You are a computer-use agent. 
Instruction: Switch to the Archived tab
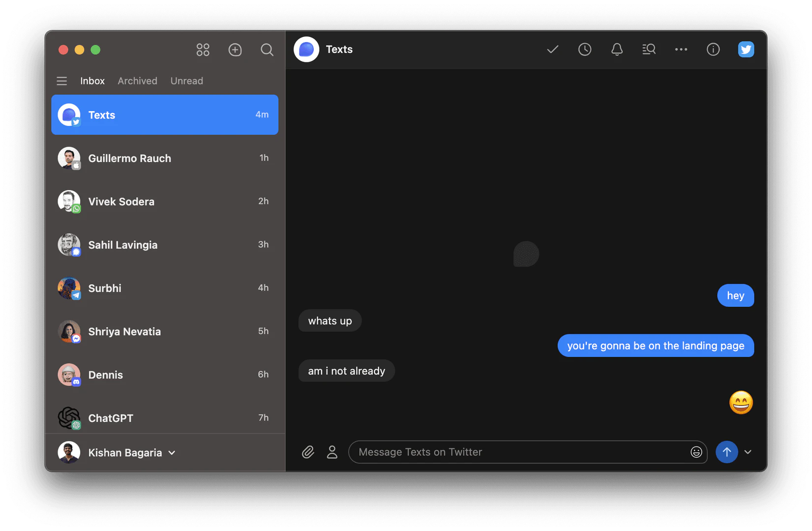tap(137, 81)
